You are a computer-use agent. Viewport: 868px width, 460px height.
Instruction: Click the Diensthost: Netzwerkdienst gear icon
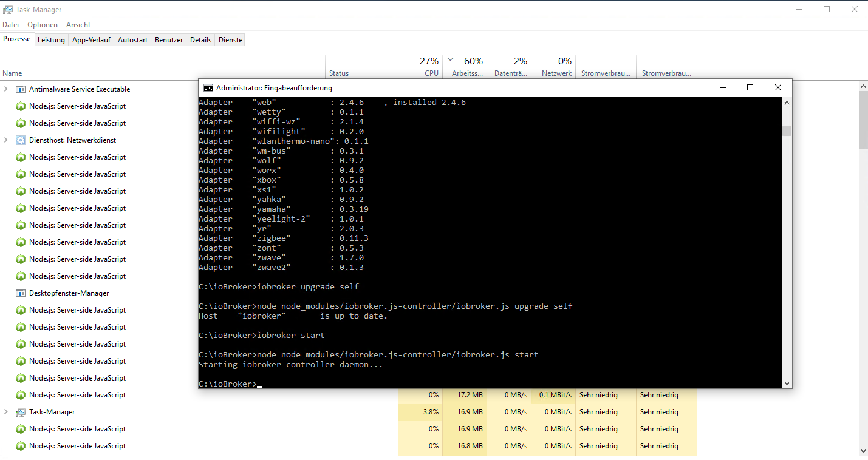(20, 140)
